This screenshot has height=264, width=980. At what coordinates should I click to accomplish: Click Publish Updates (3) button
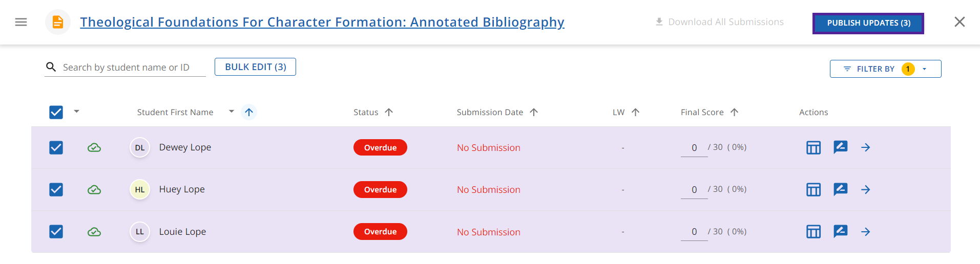(x=868, y=23)
